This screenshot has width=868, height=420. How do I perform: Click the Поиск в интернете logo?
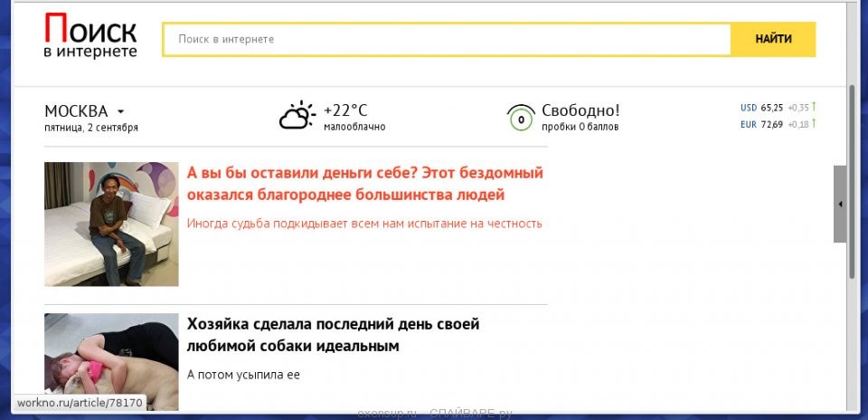[90, 38]
